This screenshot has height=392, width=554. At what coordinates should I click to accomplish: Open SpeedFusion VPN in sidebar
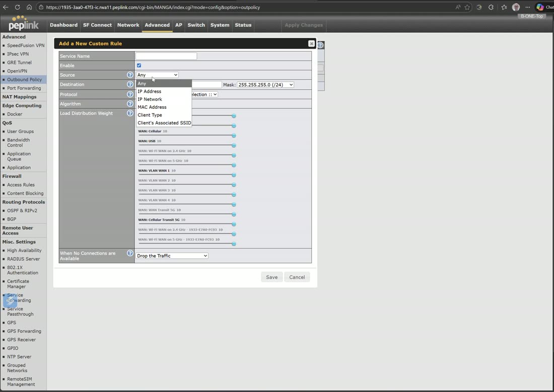coord(26,45)
